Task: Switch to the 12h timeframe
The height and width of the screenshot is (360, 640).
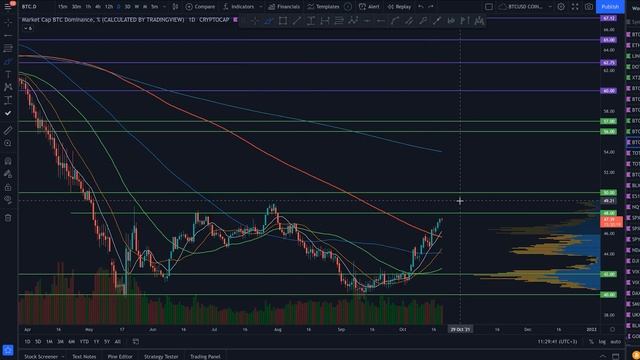Action: click(x=109, y=7)
